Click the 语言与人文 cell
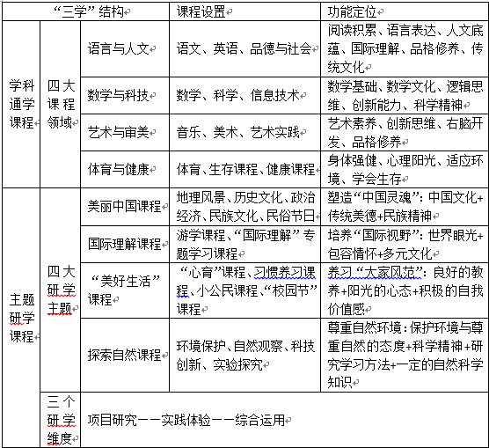Viewport: 489px width, 448px height. (x=125, y=48)
